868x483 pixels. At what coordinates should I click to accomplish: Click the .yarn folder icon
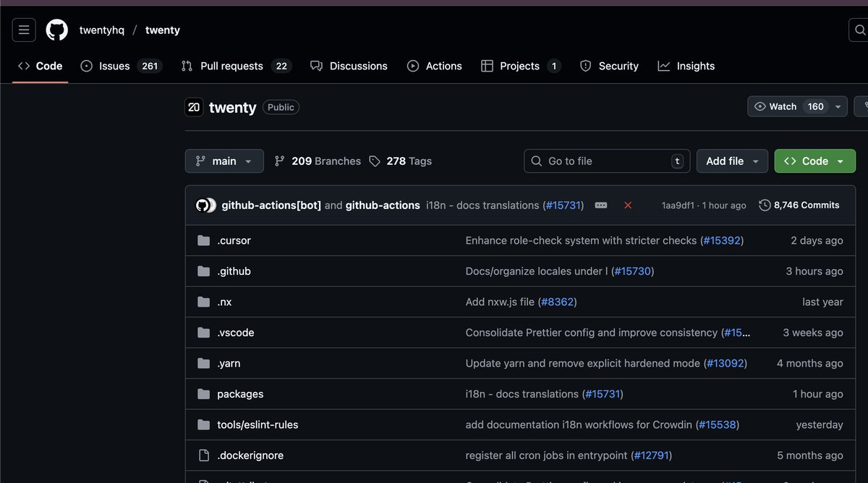tap(203, 363)
